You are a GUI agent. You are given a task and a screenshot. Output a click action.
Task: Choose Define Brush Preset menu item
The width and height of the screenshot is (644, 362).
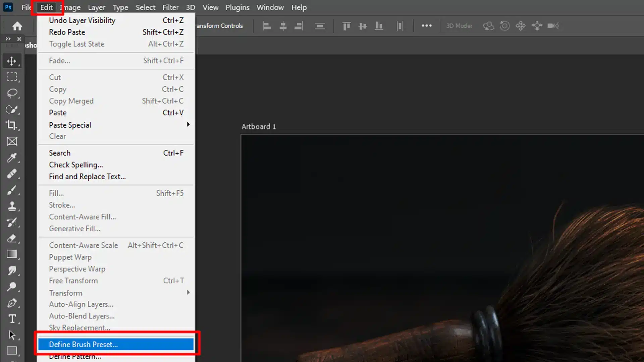(116, 344)
